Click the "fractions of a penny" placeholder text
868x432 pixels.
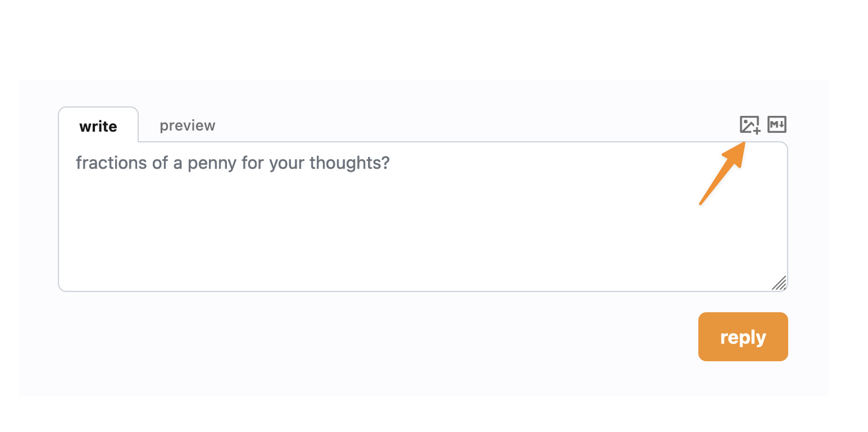click(x=233, y=163)
